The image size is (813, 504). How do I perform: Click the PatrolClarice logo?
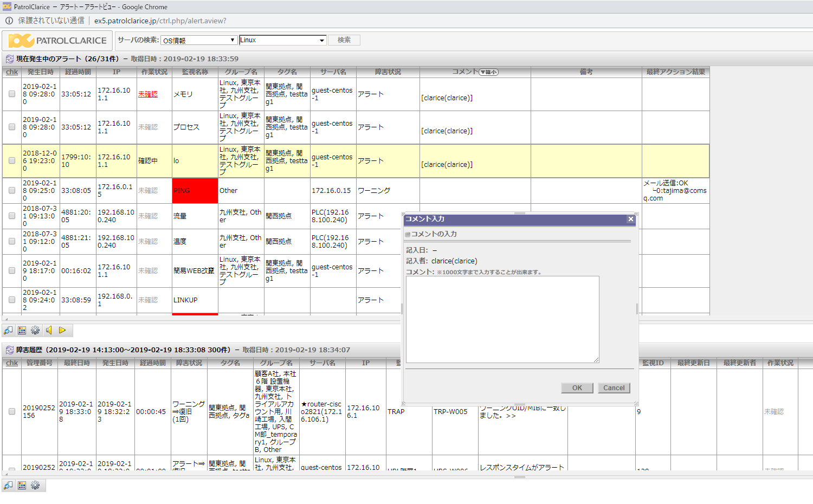pyautogui.click(x=58, y=41)
